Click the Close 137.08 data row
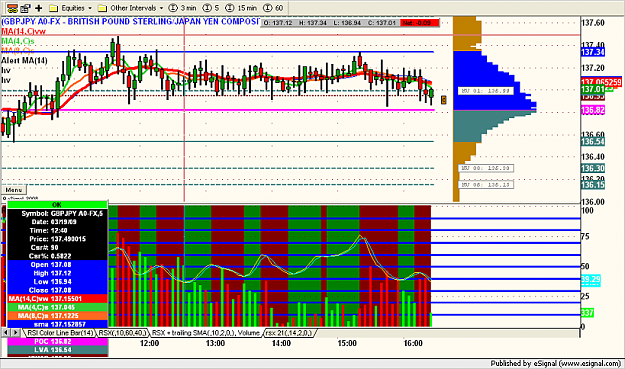Screen dimensions: 625x369 pos(57,290)
